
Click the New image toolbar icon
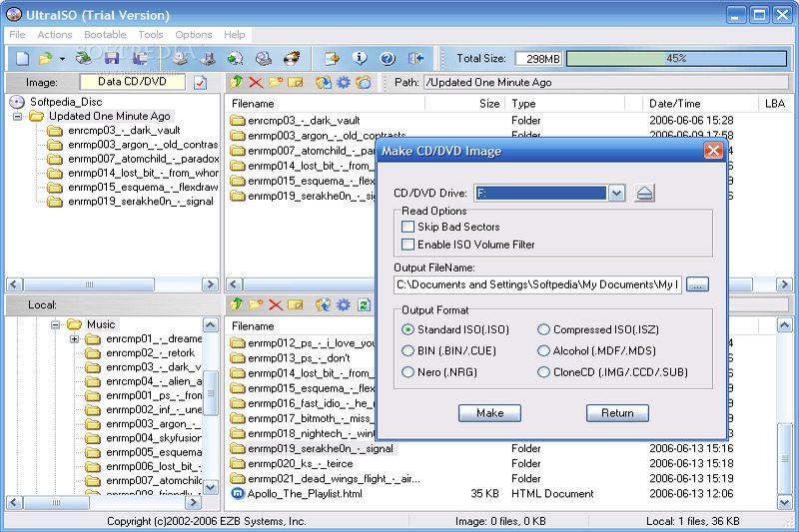click(x=22, y=59)
